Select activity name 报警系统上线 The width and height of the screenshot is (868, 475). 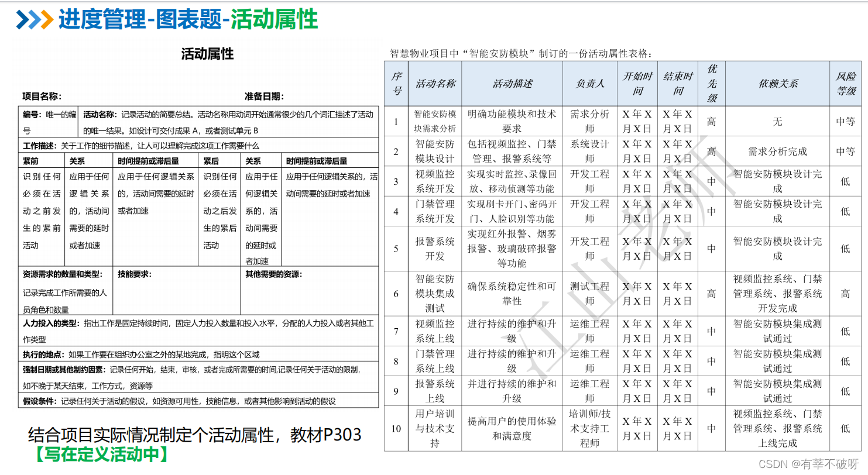point(435,391)
